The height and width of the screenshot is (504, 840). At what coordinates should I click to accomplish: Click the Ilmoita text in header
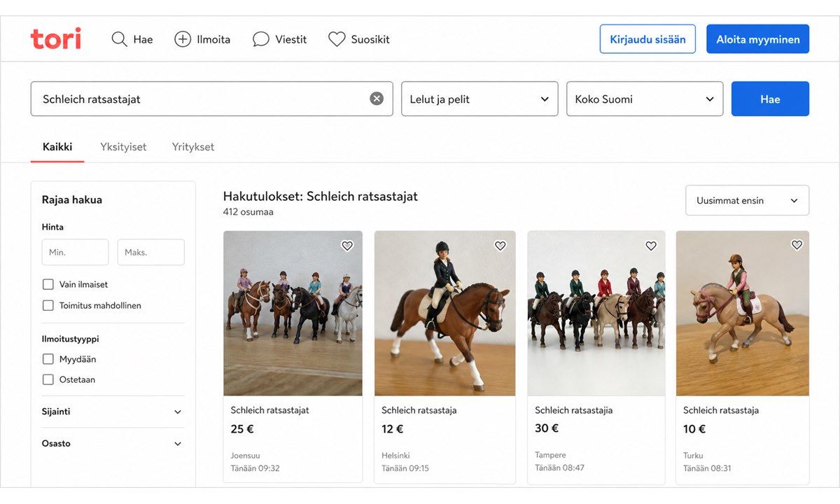pyautogui.click(x=213, y=39)
